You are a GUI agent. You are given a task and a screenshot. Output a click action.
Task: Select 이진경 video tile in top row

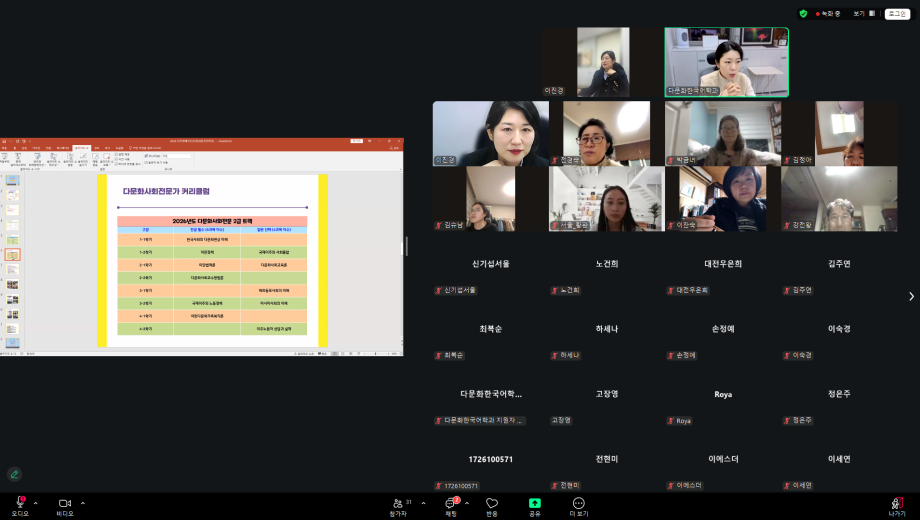603,62
